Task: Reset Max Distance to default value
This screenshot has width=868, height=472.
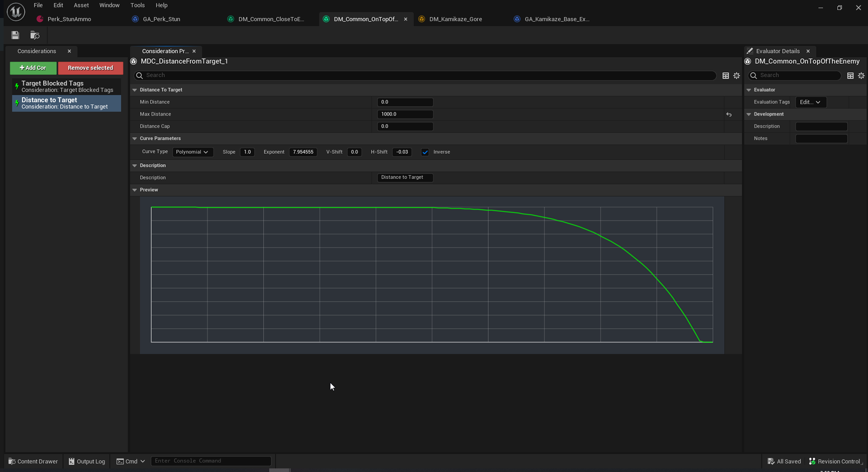Action: coord(729,114)
